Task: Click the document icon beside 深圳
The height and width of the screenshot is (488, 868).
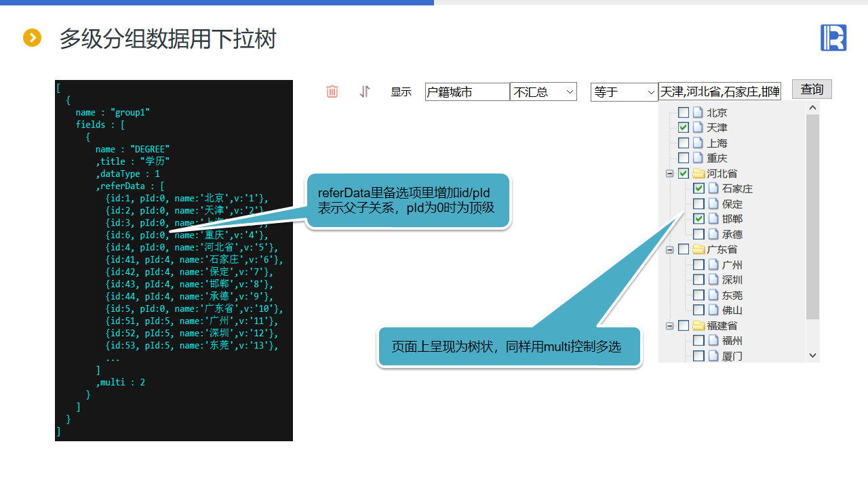Action: point(713,280)
